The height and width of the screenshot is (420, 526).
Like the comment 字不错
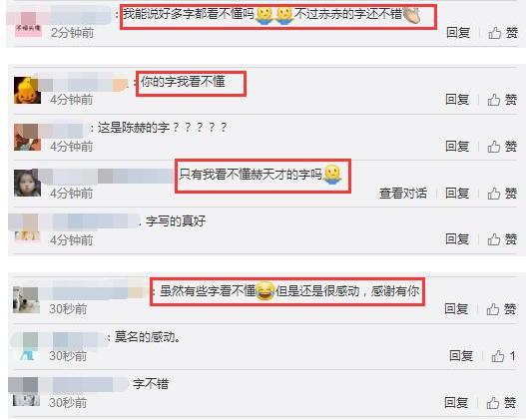(501, 403)
